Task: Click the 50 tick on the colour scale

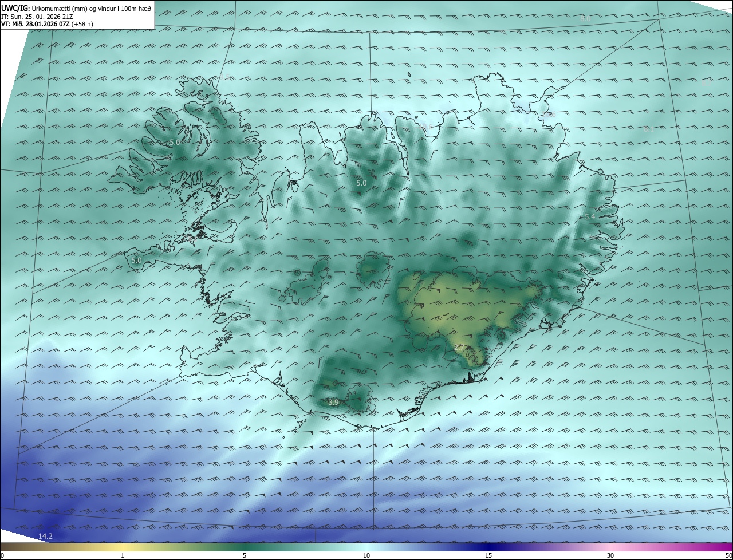Action: coord(728,555)
